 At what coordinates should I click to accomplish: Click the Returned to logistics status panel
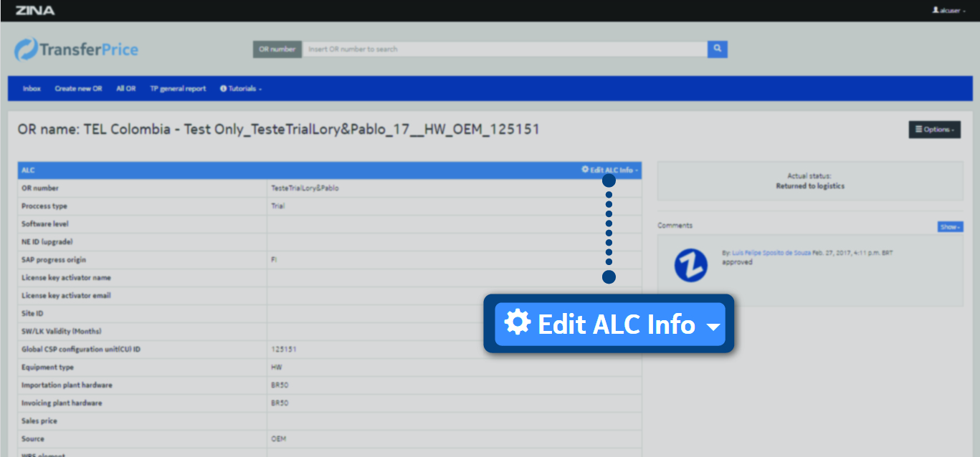tap(810, 181)
